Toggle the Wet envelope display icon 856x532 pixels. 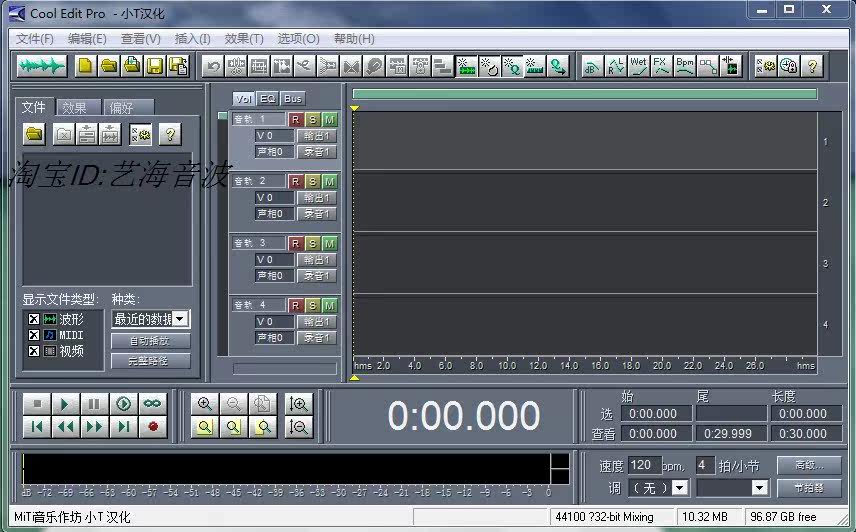[x=638, y=67]
